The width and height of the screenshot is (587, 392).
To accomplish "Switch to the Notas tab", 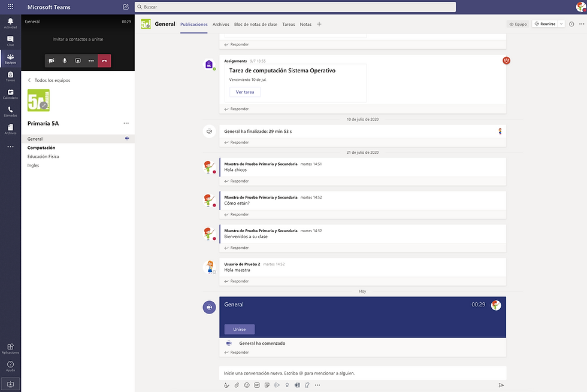I will [305, 25].
